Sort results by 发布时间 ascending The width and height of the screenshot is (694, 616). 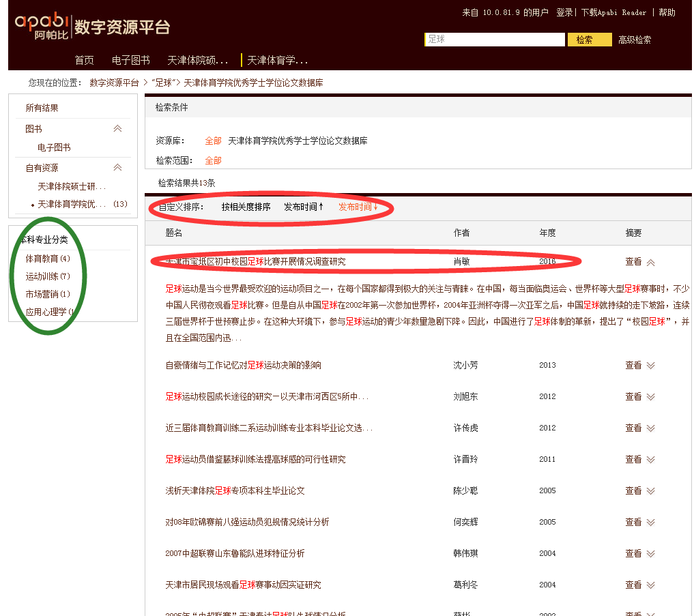pos(304,207)
